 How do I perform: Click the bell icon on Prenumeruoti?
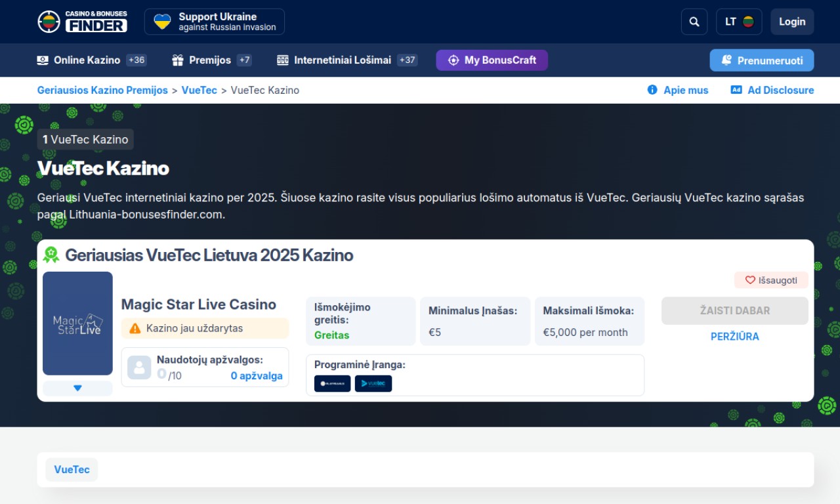tap(726, 60)
